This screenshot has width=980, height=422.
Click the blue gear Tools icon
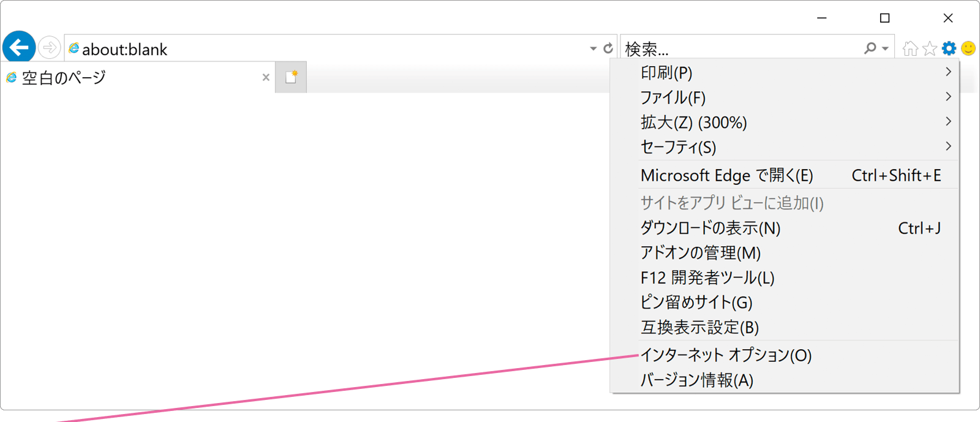pyautogui.click(x=949, y=48)
